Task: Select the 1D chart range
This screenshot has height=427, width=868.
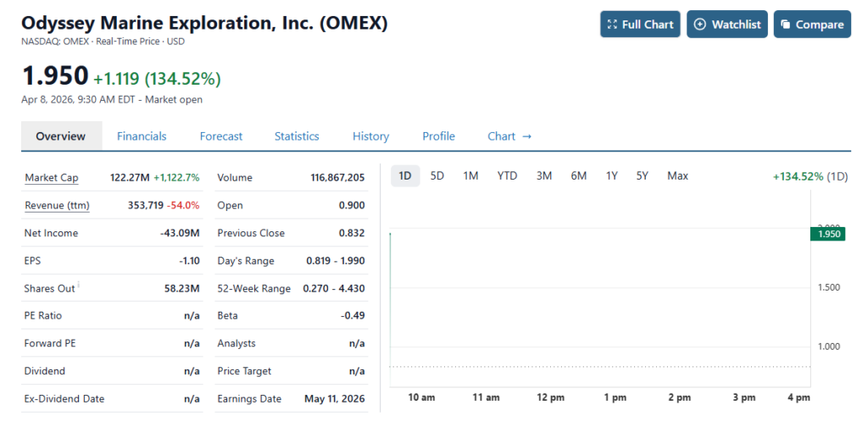Action: tap(405, 176)
